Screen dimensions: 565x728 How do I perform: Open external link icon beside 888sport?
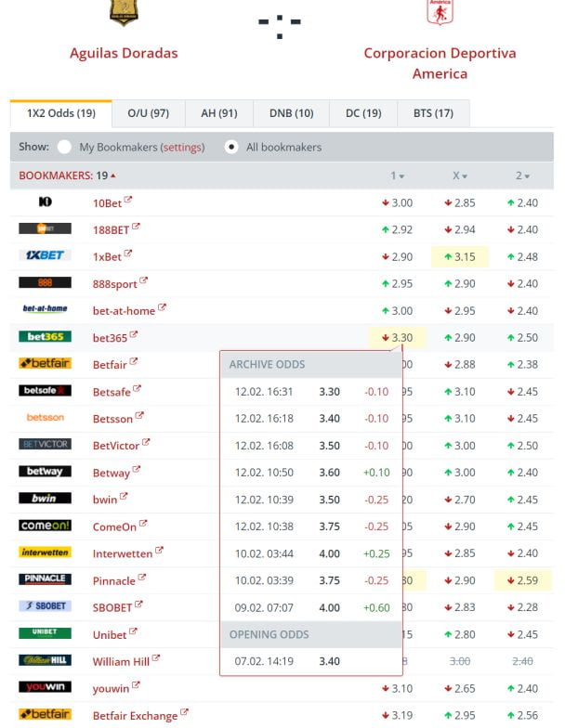click(x=143, y=280)
